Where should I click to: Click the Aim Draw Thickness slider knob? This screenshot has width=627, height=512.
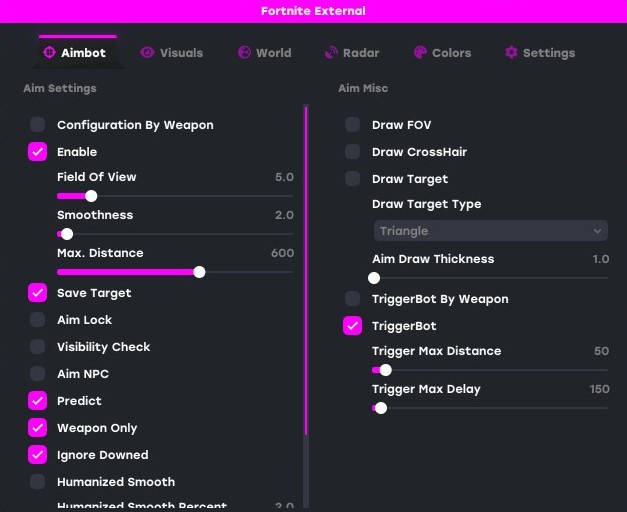point(374,278)
